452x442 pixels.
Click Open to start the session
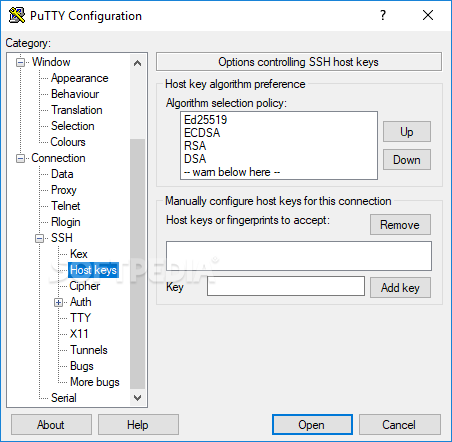coord(312,425)
